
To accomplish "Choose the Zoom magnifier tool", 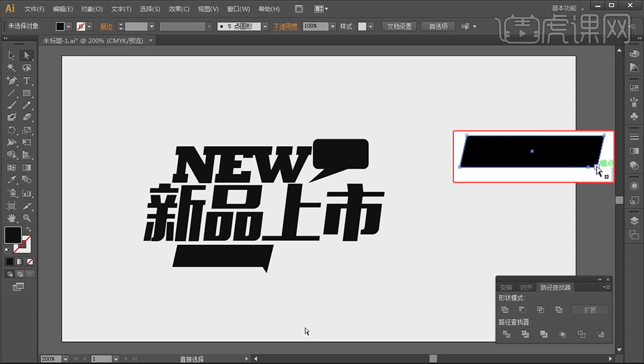I will pyautogui.click(x=27, y=218).
